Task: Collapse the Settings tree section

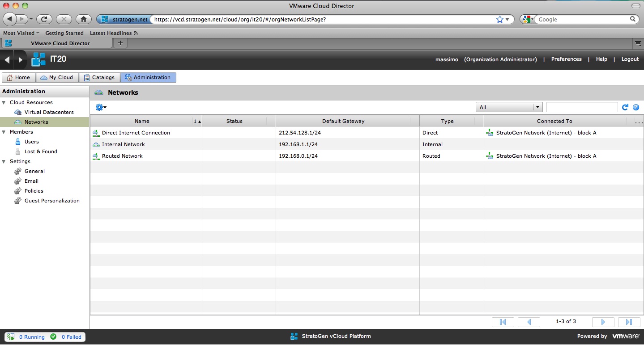Action: click(x=4, y=161)
